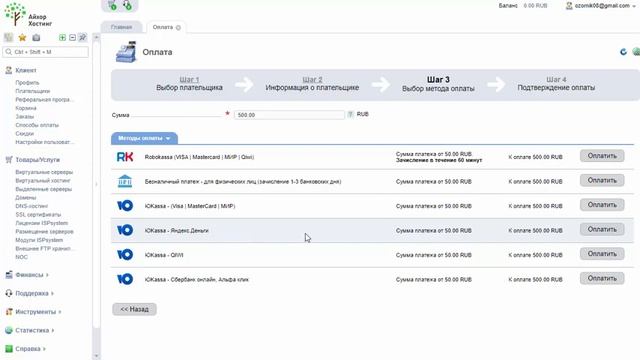The width and height of the screenshot is (640, 360).
Task: Click the cart icon with a green badge
Action: click(x=112, y=5)
